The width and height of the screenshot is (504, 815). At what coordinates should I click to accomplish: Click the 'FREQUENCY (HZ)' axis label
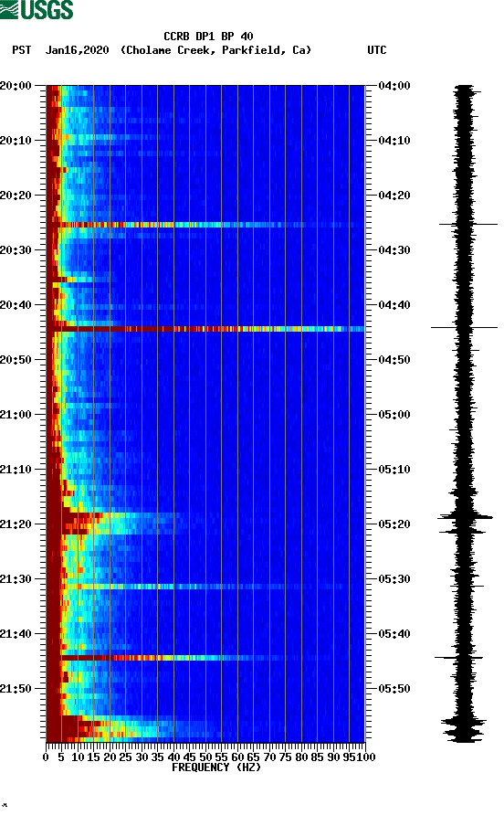point(216,767)
